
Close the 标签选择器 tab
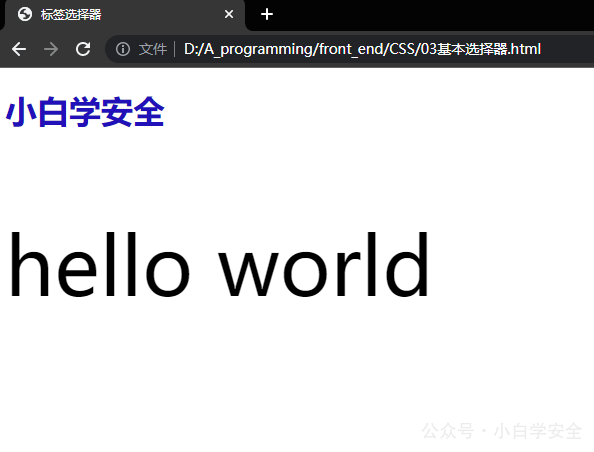pos(229,14)
